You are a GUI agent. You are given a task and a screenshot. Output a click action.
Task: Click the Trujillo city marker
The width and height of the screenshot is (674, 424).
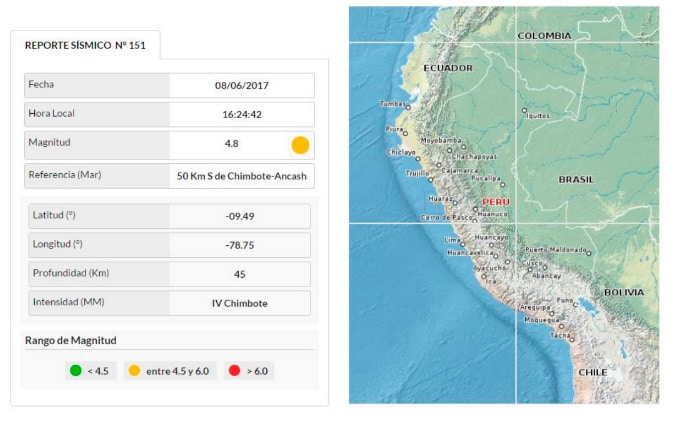click(430, 180)
